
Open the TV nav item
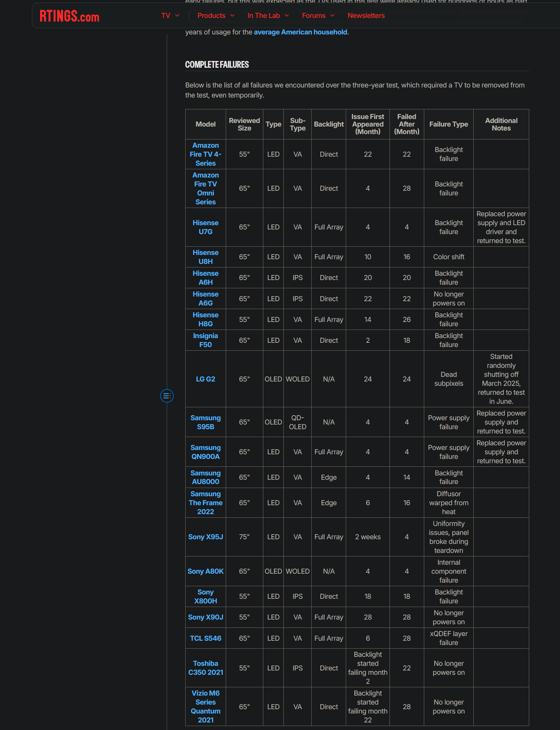tap(166, 16)
